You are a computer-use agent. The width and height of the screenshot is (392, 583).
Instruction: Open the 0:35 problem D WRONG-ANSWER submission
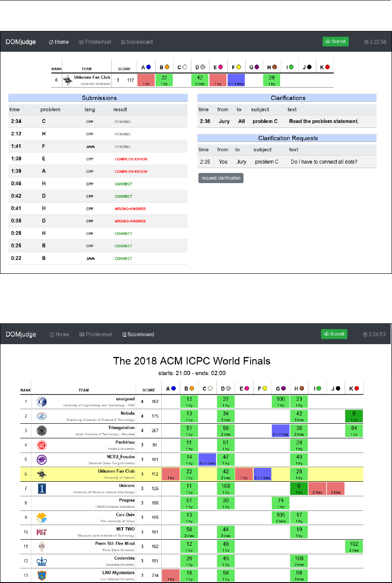coord(98,221)
